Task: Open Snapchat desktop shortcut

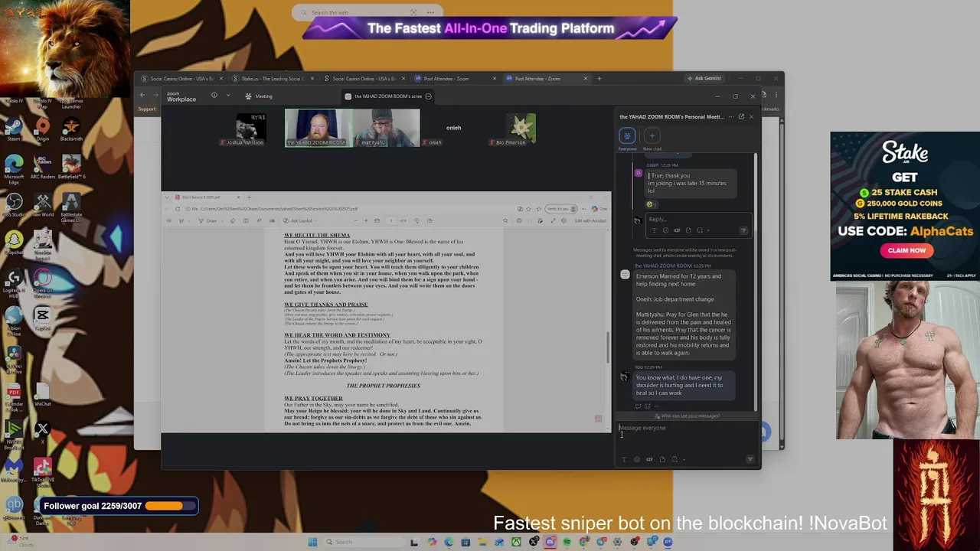Action: pyautogui.click(x=14, y=244)
